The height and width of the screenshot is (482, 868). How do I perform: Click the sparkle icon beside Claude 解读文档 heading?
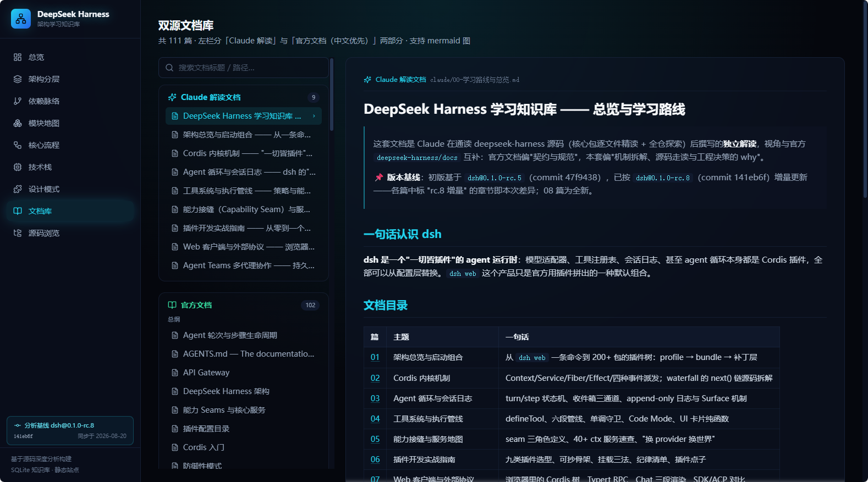(x=172, y=97)
